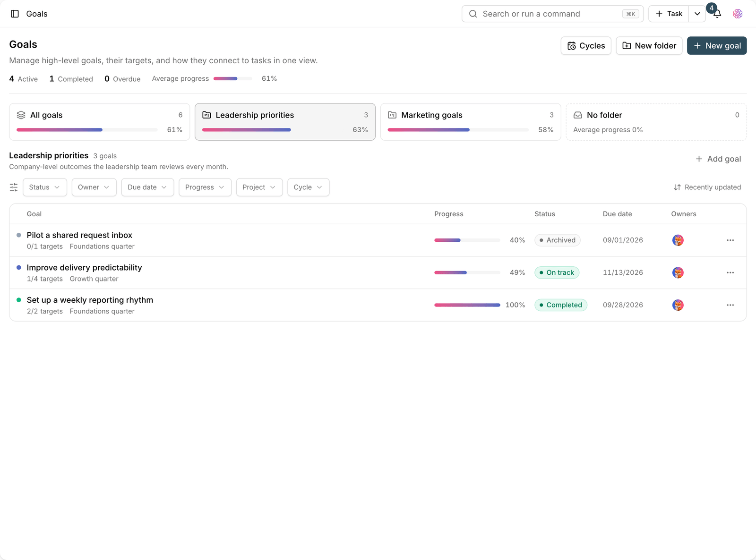Expand the Status filter dropdown
Screen dimensions: 756x560
45,187
